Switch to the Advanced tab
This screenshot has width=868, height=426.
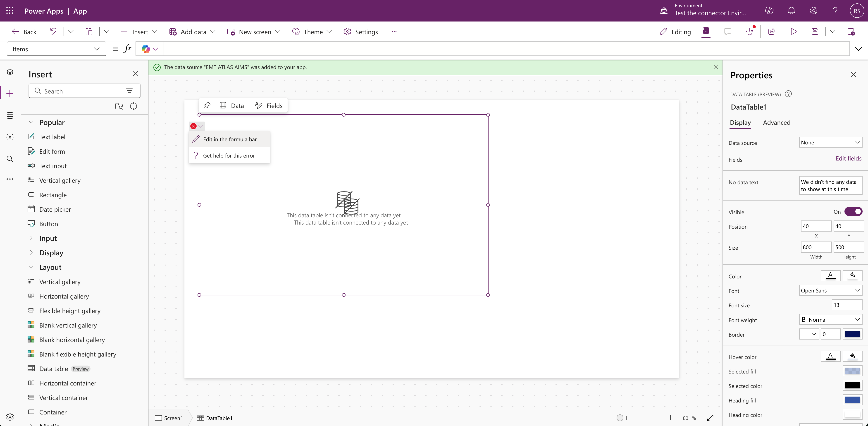tap(776, 123)
